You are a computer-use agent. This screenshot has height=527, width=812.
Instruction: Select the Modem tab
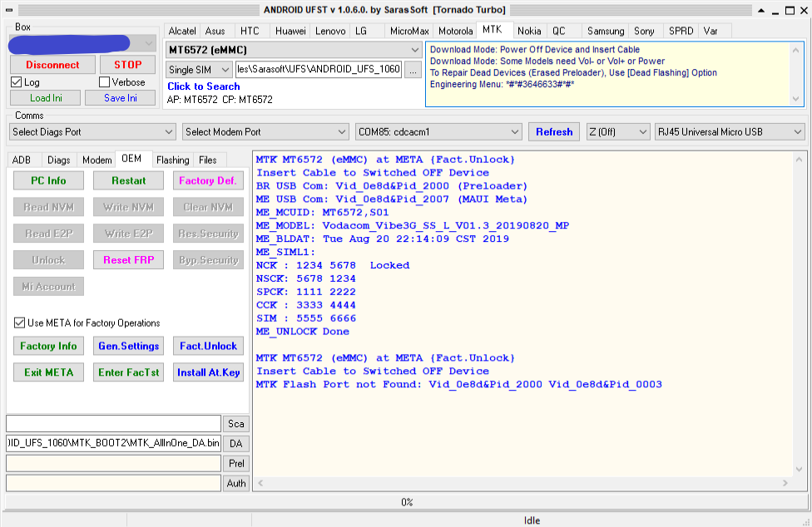coord(97,160)
